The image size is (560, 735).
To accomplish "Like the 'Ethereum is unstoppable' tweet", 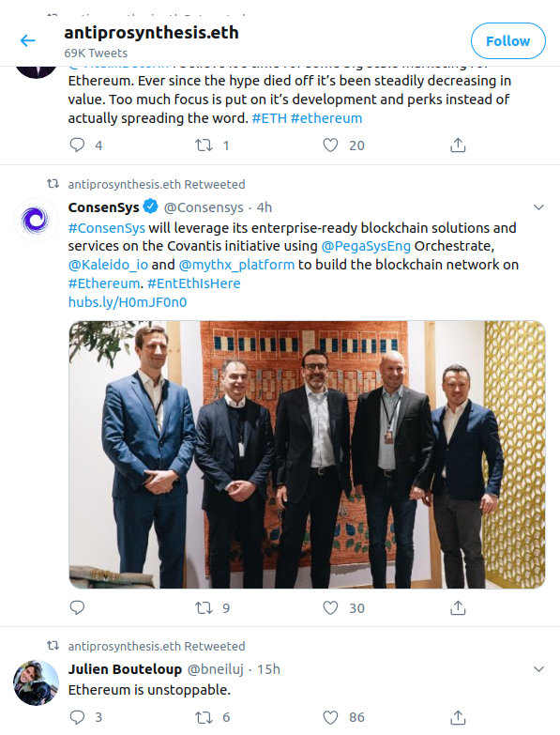I will pyautogui.click(x=330, y=717).
